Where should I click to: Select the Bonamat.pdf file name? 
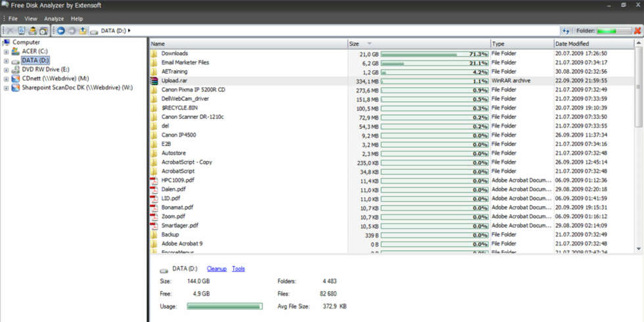[x=177, y=208]
